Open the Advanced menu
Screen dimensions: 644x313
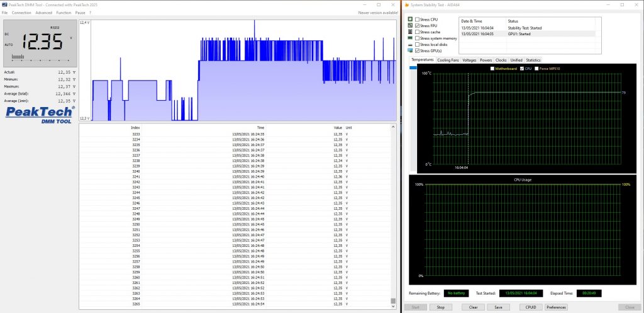(44, 13)
